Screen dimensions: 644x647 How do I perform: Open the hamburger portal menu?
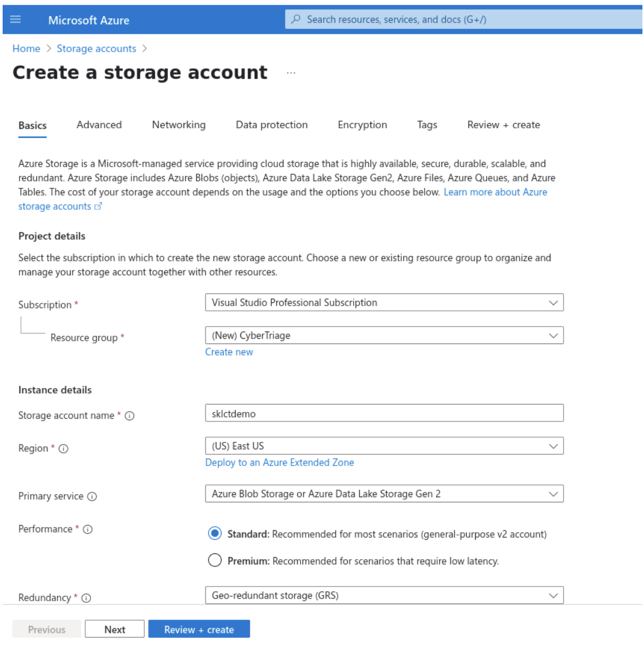click(x=15, y=19)
